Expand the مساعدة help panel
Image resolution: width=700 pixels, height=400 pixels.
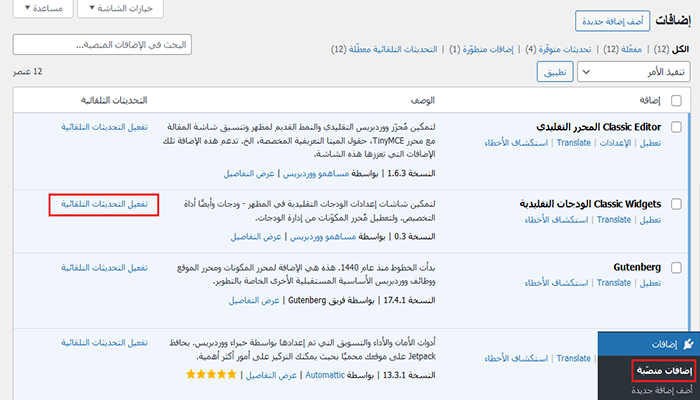click(x=43, y=8)
